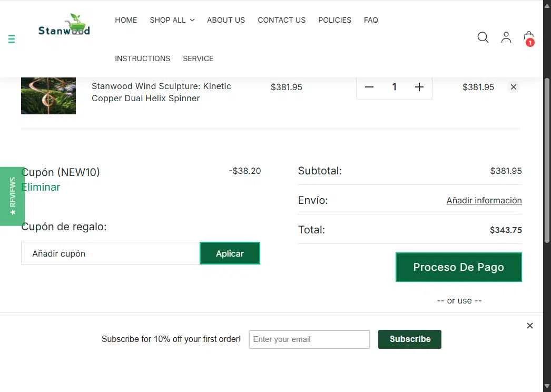Click the Aplicar coupon button

230,253
